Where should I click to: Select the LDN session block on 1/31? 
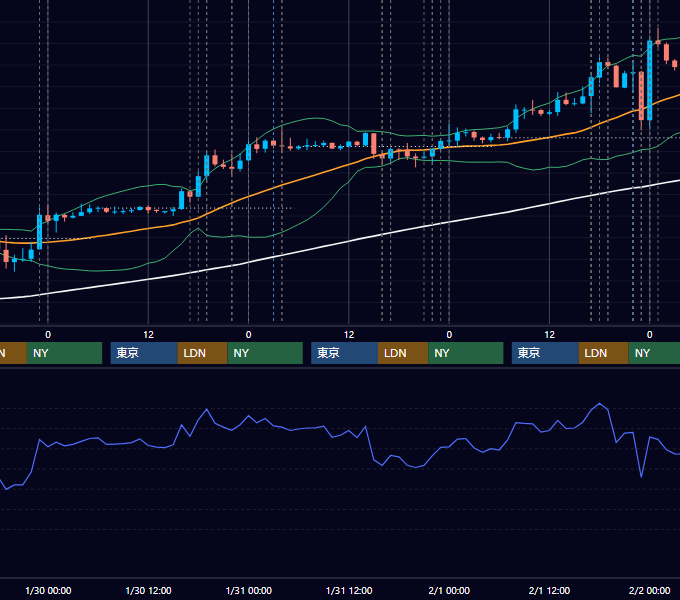403,353
